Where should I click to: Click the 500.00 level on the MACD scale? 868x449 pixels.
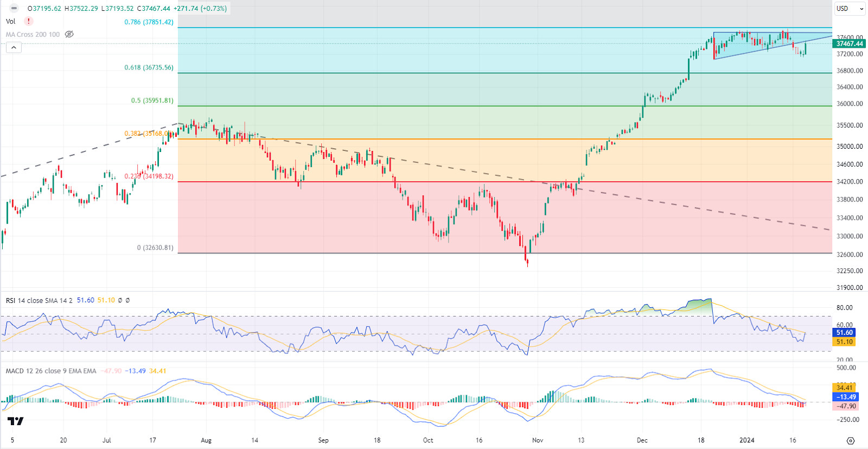click(x=846, y=368)
